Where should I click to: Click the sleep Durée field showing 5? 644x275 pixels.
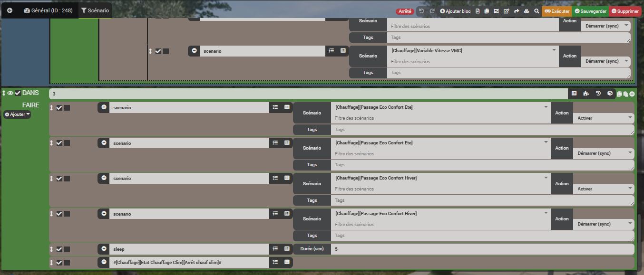pyautogui.click(x=483, y=249)
